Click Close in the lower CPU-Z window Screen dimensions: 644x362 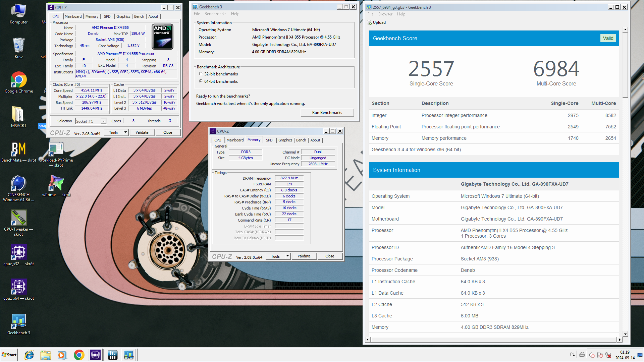pos(330,256)
